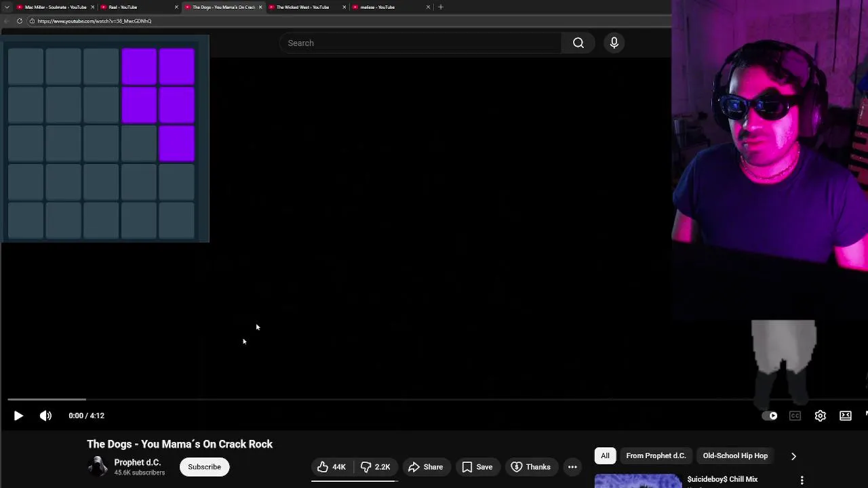Select Old-School Hip Hop chip
868x488 pixels.
[x=735, y=455]
